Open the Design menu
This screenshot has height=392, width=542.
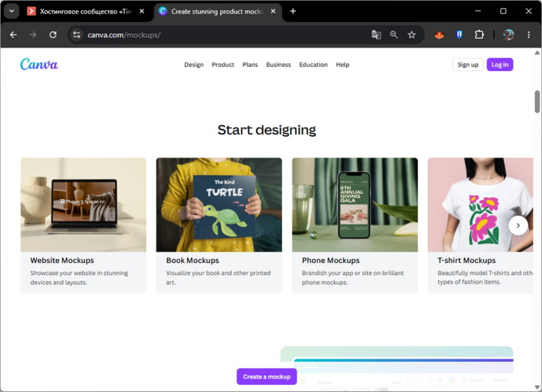click(194, 64)
